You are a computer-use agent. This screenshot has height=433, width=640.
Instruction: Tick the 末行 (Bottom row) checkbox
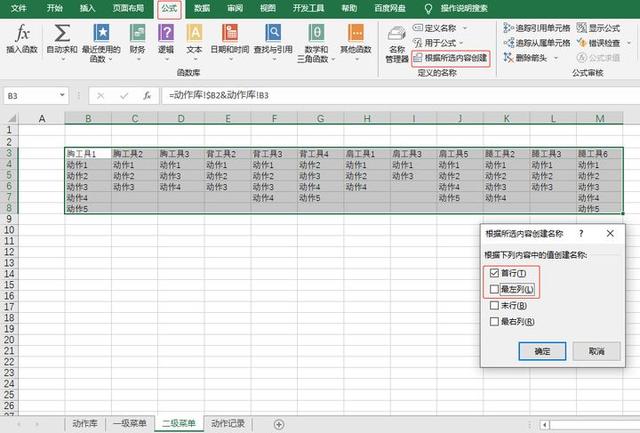pos(494,305)
